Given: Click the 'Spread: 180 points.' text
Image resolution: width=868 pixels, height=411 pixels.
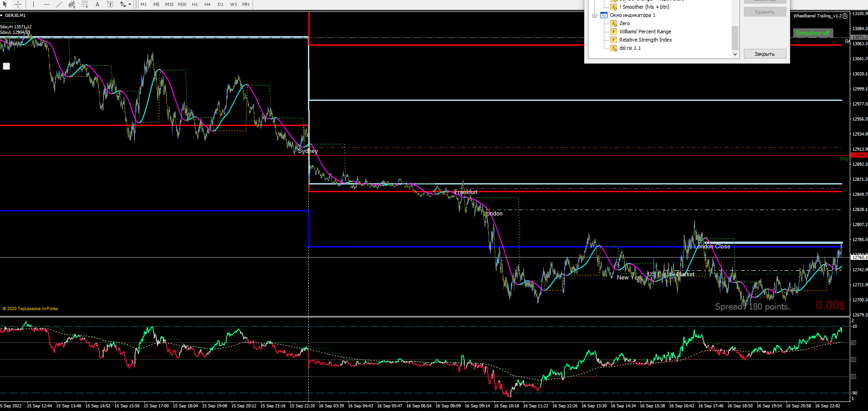Looking at the screenshot, I should pos(753,307).
